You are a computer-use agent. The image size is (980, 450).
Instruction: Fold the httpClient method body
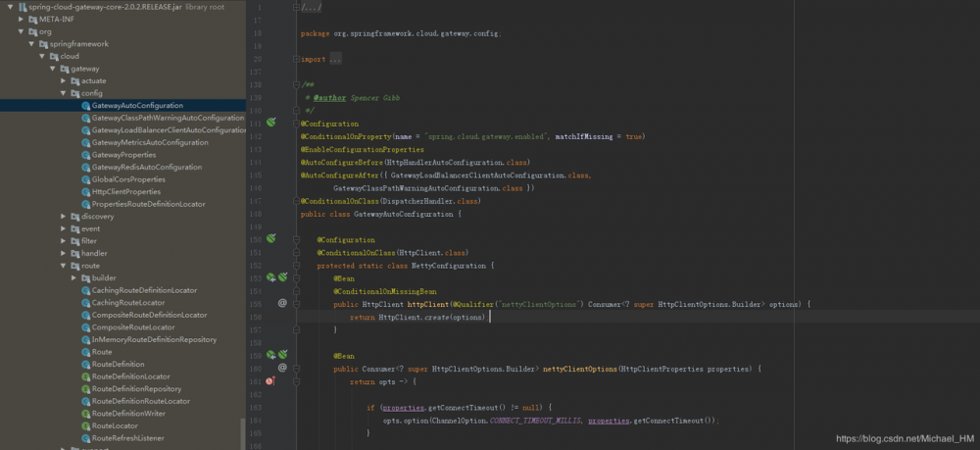pyautogui.click(x=297, y=304)
